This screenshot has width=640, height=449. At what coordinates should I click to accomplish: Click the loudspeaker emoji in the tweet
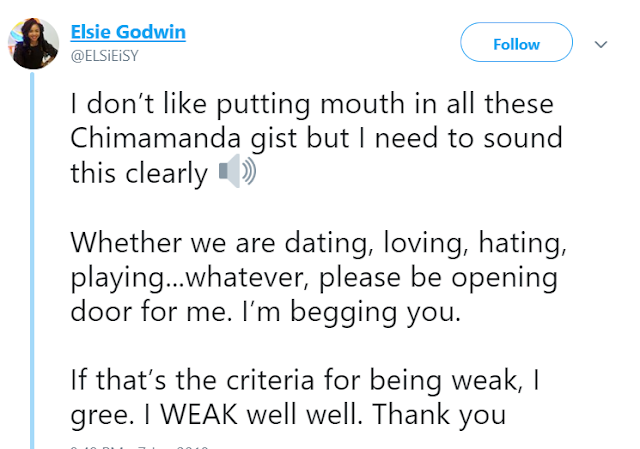coord(237,174)
